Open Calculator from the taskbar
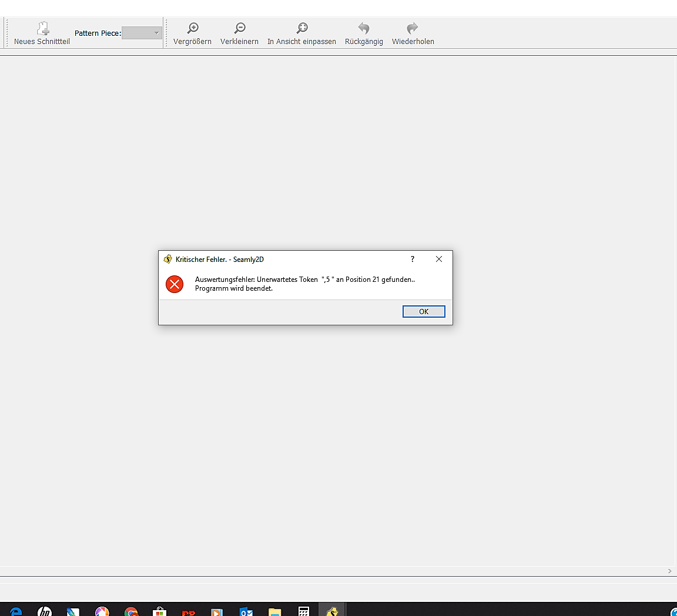 [x=303, y=612]
